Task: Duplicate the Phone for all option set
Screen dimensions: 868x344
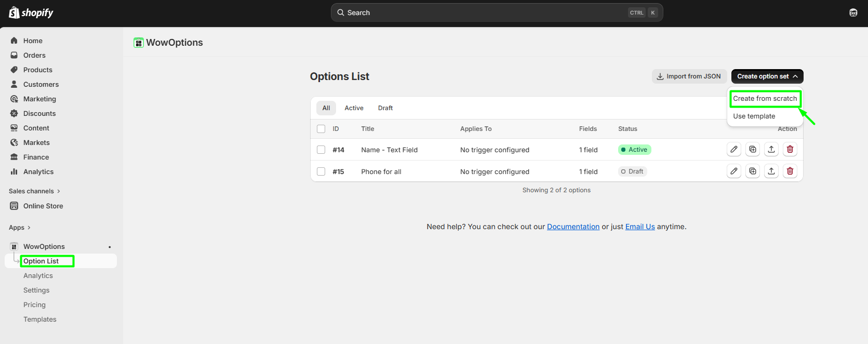Action: click(752, 171)
